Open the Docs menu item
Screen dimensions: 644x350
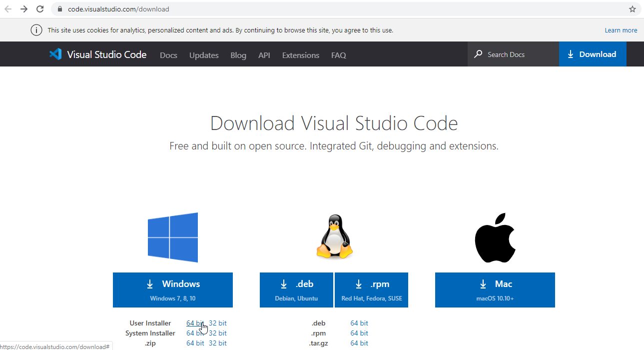coord(168,55)
